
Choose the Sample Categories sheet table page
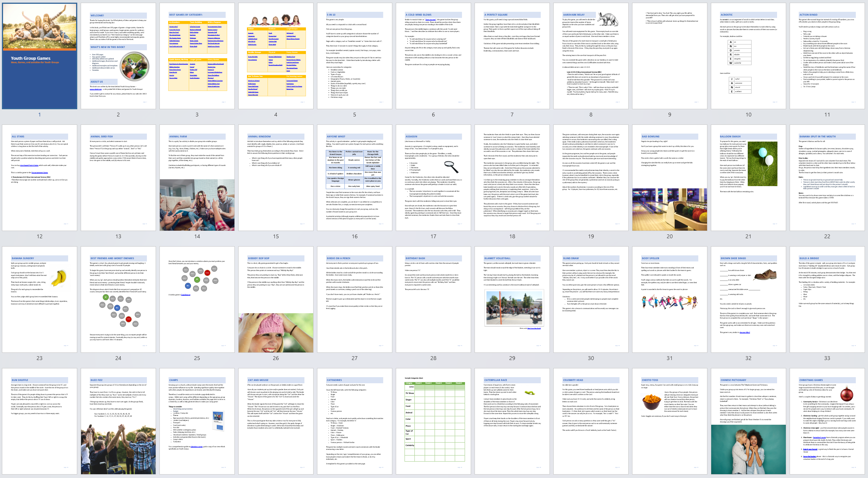[x=433, y=421]
